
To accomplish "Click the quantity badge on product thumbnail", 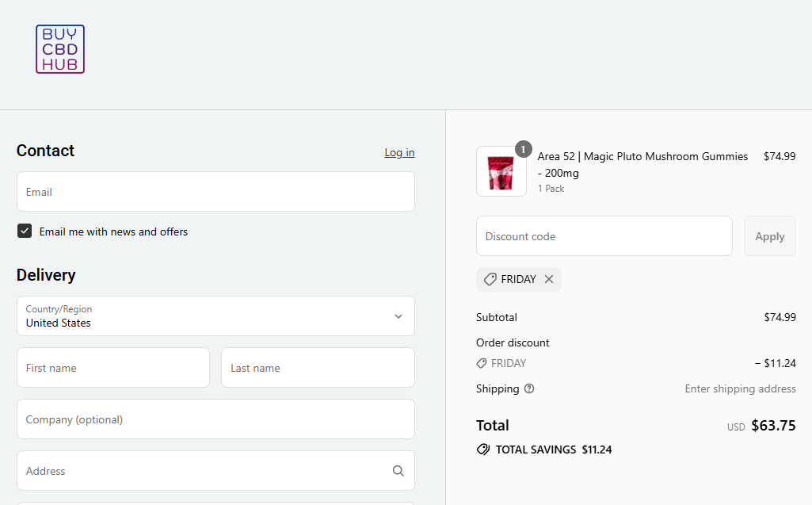I will (x=523, y=149).
